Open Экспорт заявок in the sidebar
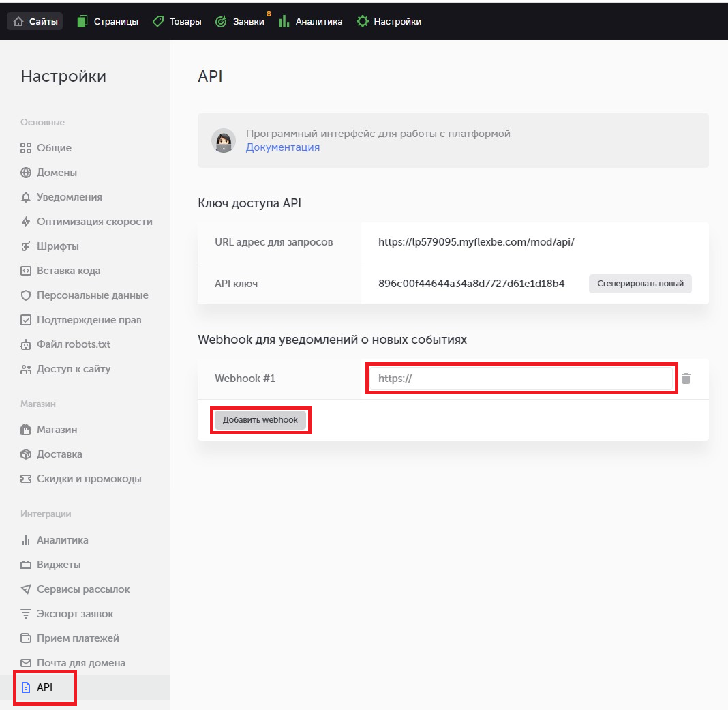The width and height of the screenshot is (728, 710). point(67,614)
